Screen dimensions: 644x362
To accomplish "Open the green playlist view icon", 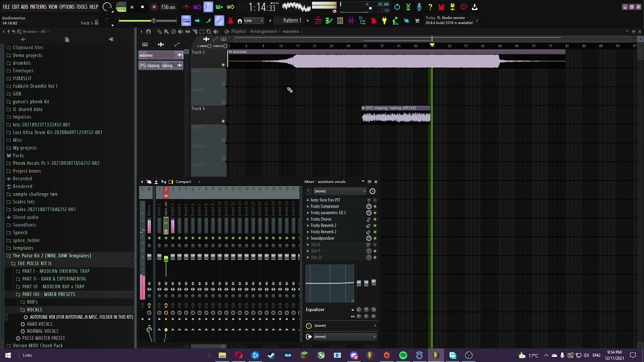I will tap(329, 21).
